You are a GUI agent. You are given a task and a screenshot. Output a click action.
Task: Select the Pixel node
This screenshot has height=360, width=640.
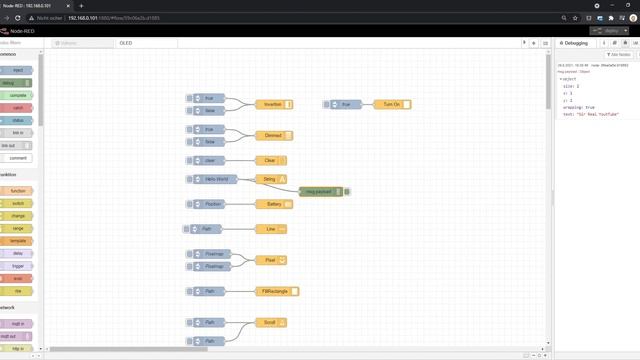[271, 260]
